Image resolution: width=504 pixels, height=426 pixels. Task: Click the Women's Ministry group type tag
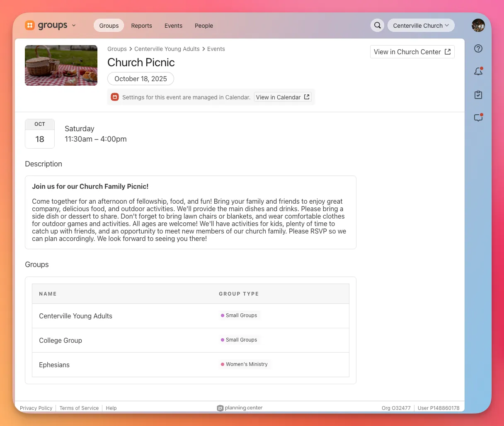pyautogui.click(x=245, y=364)
